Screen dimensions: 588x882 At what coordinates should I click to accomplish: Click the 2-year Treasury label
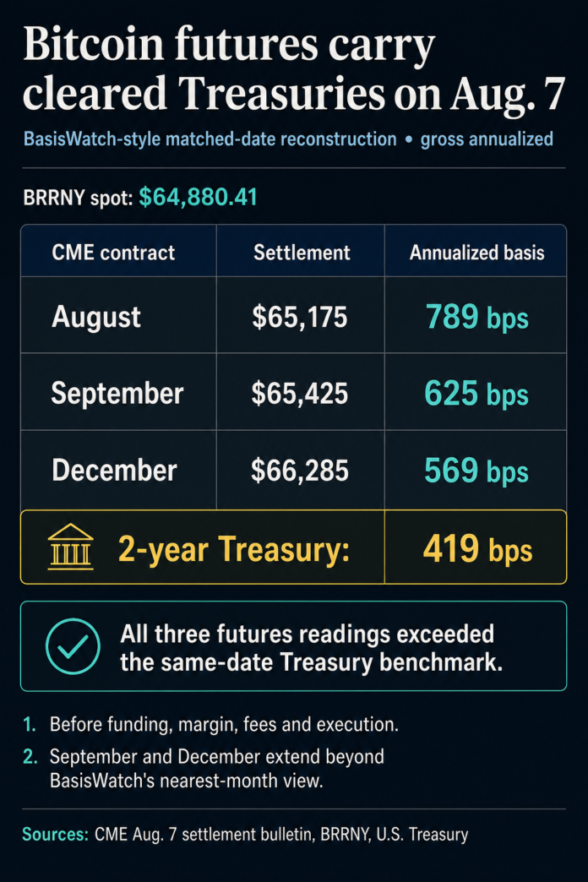click(x=234, y=549)
